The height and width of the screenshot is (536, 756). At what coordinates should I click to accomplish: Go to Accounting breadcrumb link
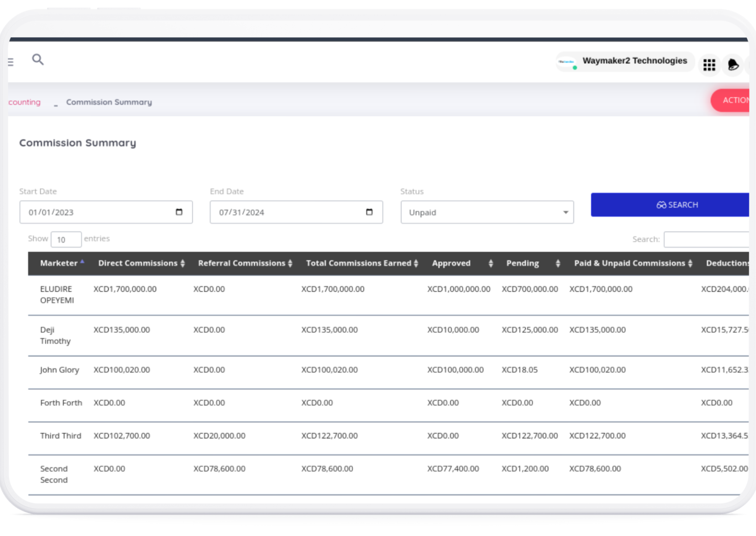pyautogui.click(x=24, y=102)
